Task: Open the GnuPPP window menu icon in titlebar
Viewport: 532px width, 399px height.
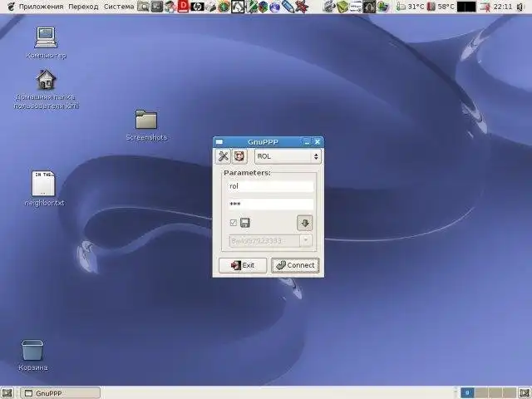Action: (x=219, y=142)
